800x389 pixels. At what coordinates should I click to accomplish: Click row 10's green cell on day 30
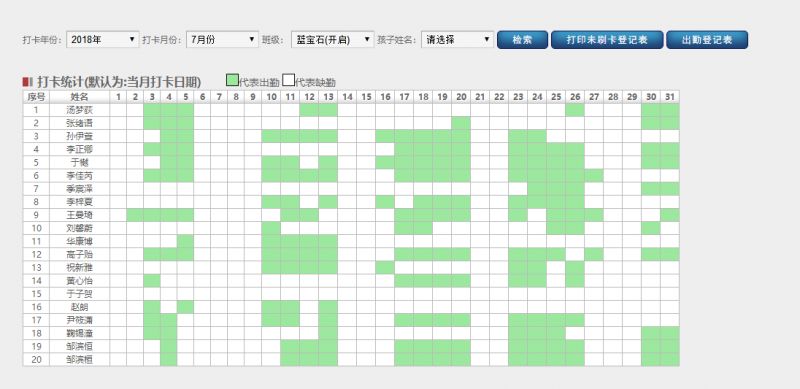[651, 228]
